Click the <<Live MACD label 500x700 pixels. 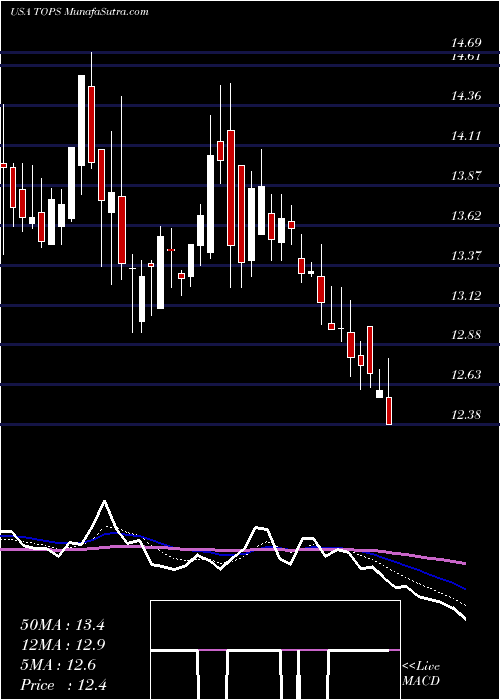click(x=421, y=674)
